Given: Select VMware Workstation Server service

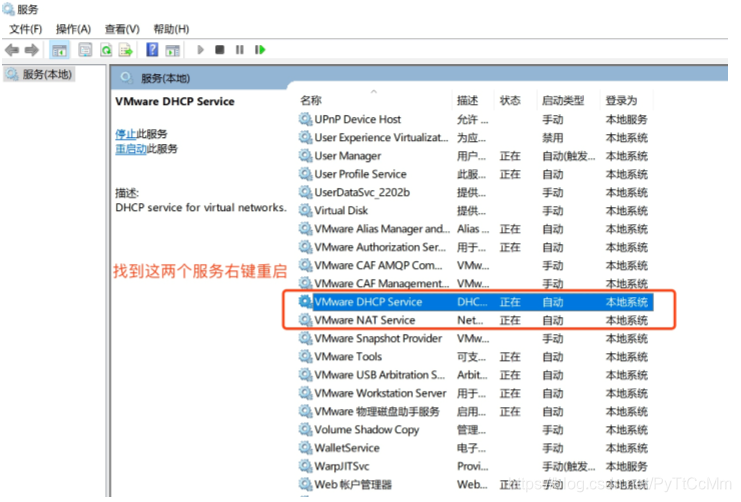Looking at the screenshot, I should point(475,393).
